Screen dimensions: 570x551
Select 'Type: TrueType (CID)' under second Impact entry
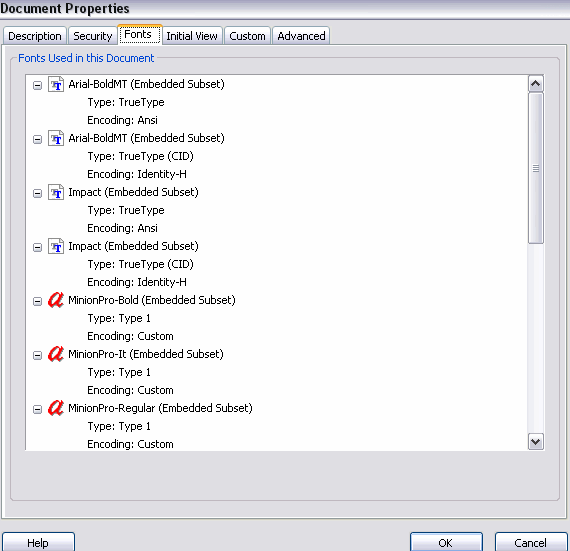[x=140, y=264]
